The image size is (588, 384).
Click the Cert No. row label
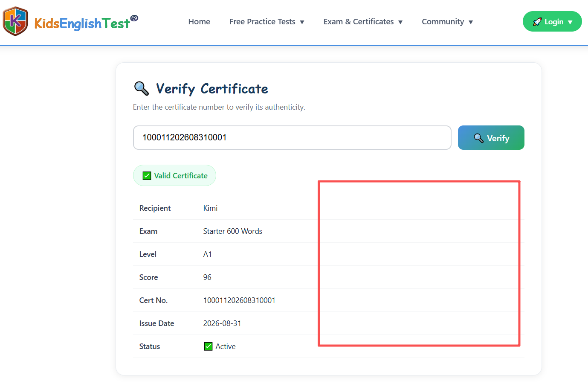click(154, 300)
